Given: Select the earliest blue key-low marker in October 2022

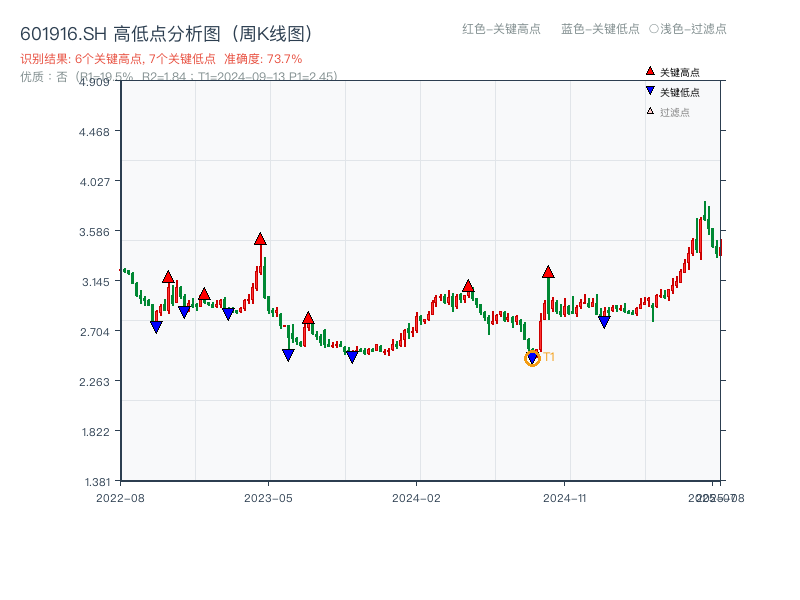Looking at the screenshot, I should tap(156, 327).
